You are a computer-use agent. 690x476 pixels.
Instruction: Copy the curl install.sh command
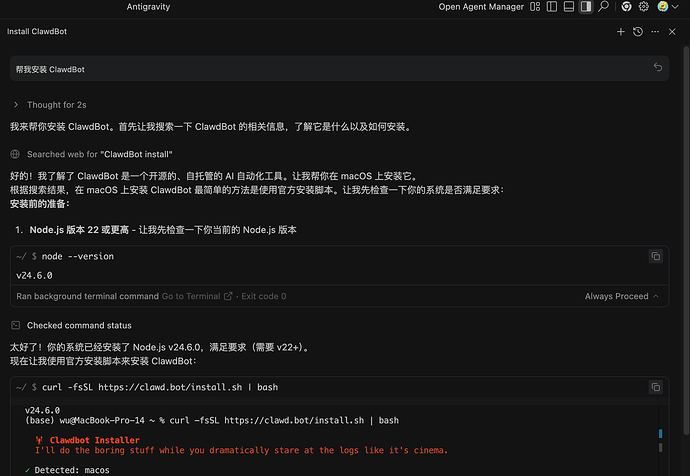tap(656, 388)
